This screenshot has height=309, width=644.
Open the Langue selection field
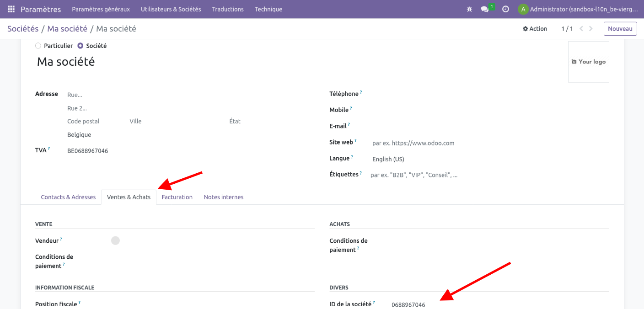click(412, 159)
